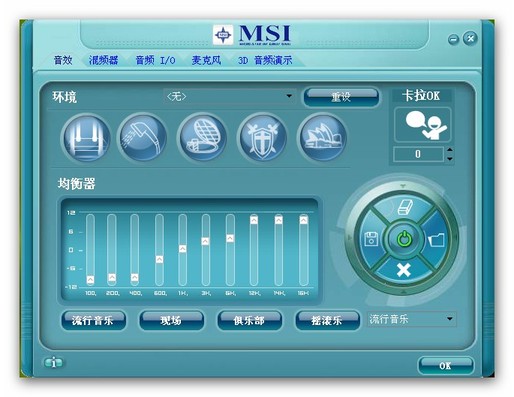Screen dimensions: 514x397
Task: Toggle the green equalizer power button
Action: (x=404, y=239)
